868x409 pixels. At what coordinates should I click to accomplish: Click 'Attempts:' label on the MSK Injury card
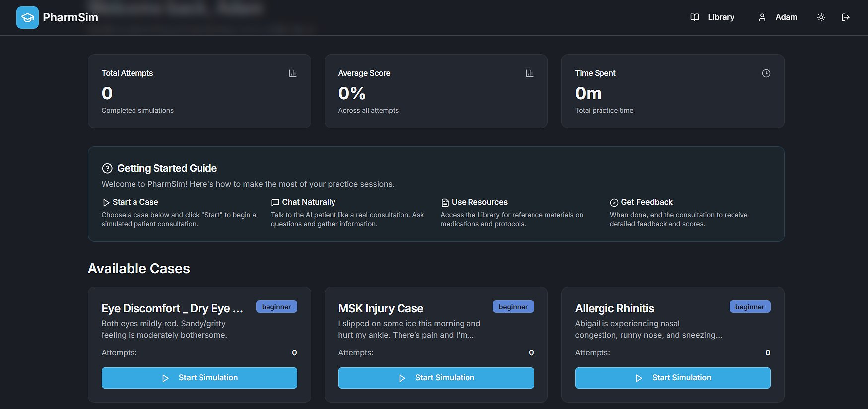(356, 352)
